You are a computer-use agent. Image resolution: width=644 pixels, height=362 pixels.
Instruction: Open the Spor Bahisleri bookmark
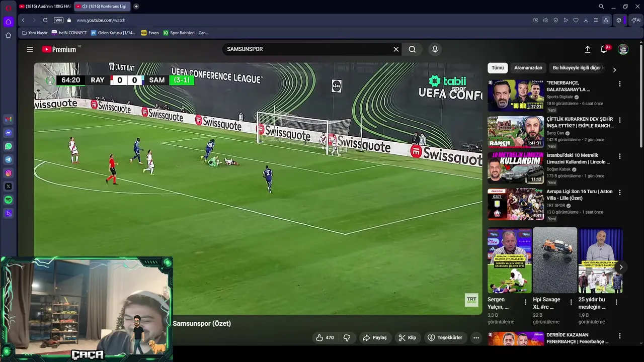(186, 33)
